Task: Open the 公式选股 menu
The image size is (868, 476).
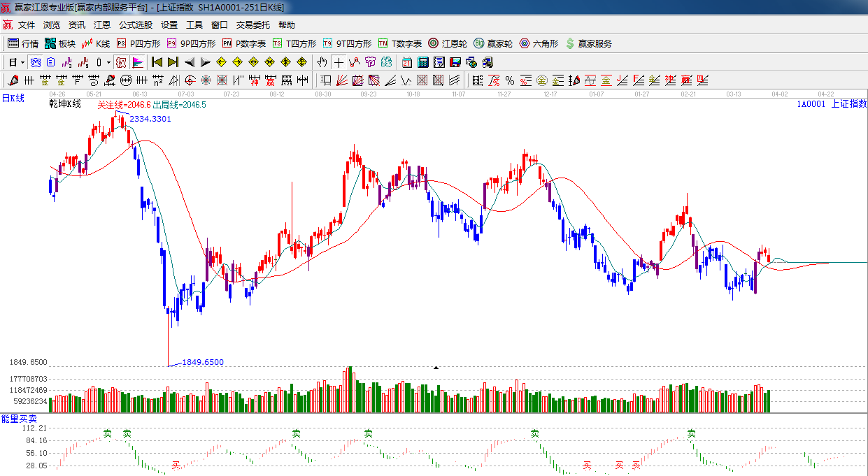Action: (135, 24)
